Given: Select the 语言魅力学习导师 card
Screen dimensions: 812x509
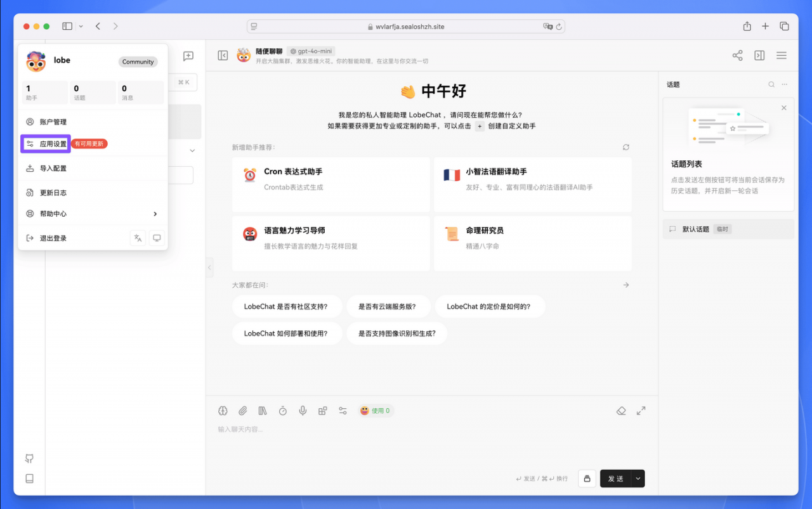Looking at the screenshot, I should [x=331, y=243].
